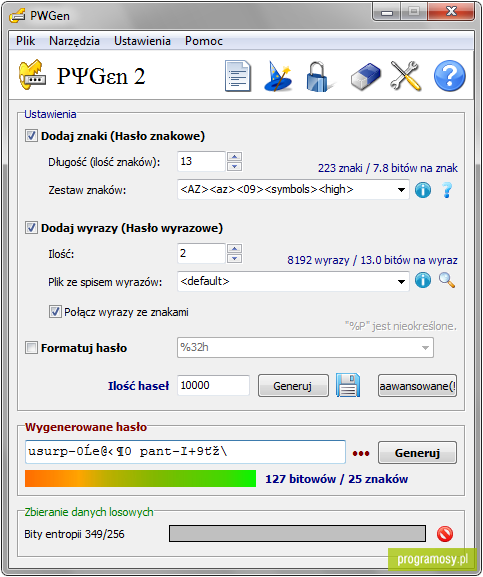Click the Bity entropii 349/256 label
This screenshot has height=577, width=483.
coord(74,534)
